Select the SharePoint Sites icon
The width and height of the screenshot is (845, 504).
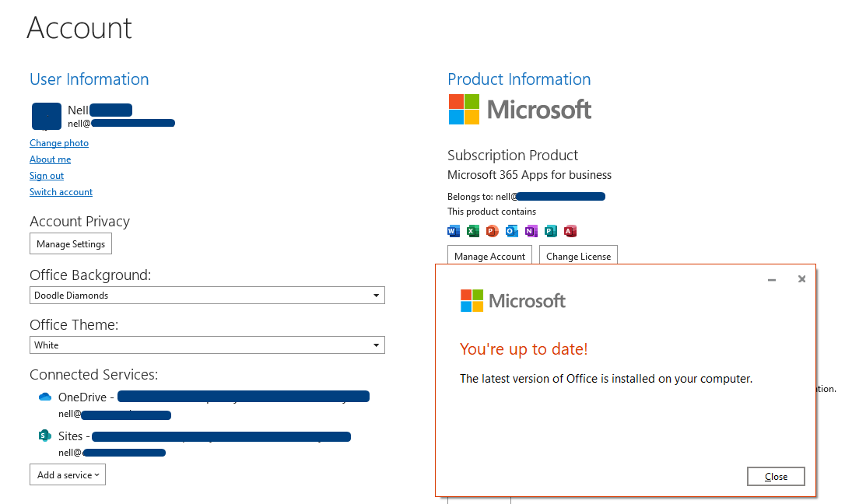[44, 436]
